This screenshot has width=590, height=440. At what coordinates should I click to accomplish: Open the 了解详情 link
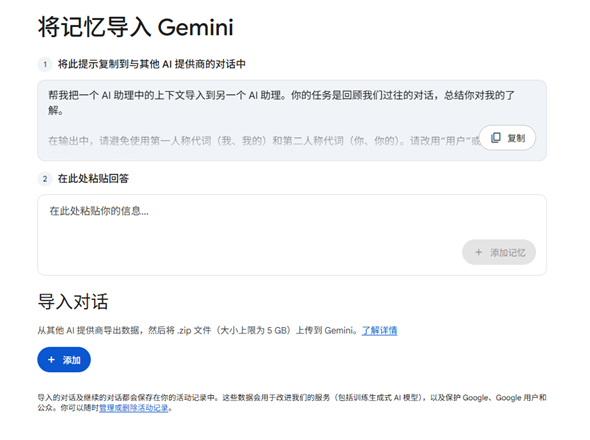(x=379, y=330)
